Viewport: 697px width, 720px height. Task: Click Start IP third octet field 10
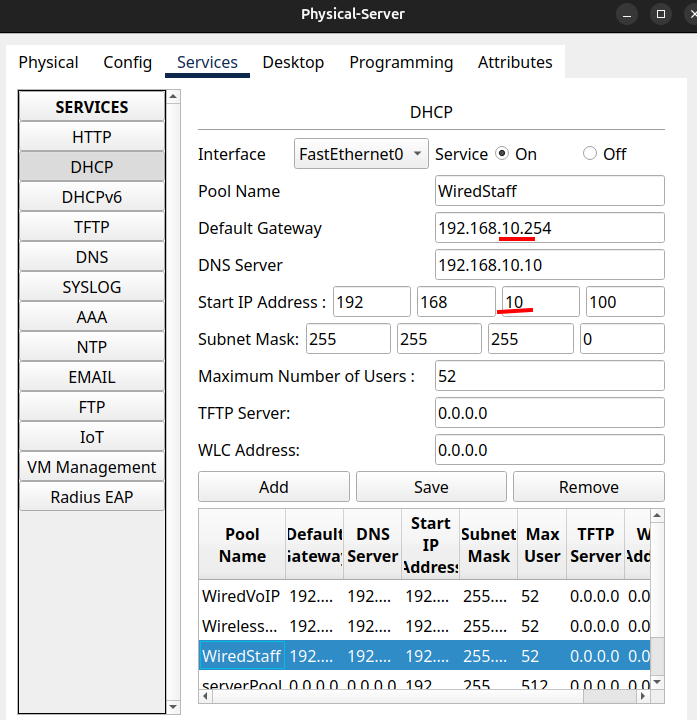(x=540, y=302)
